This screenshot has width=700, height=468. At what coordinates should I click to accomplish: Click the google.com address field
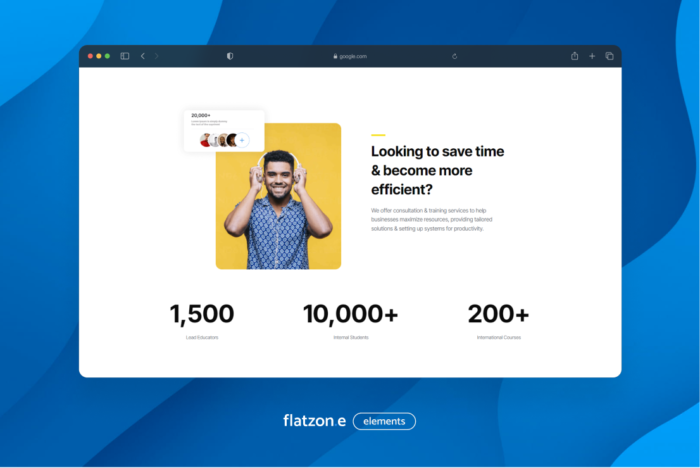(x=353, y=56)
